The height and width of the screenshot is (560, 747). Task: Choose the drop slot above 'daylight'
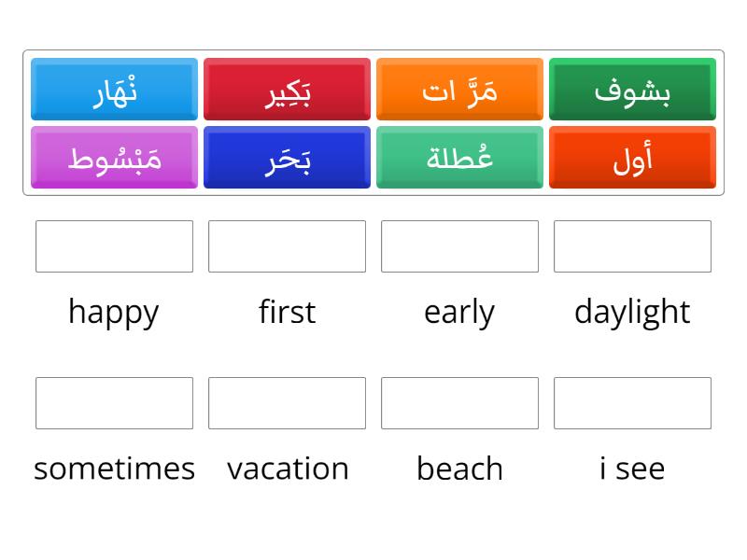(x=632, y=246)
